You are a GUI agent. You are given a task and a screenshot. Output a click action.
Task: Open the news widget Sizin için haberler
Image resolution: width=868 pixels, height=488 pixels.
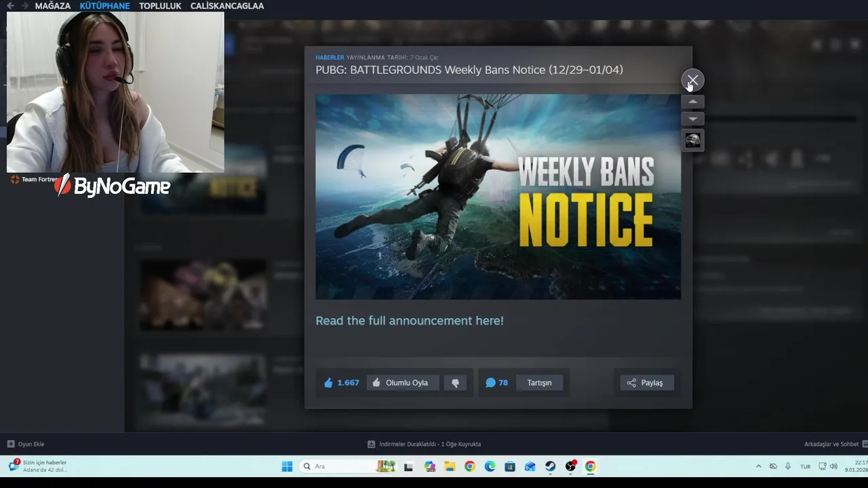tap(38, 466)
